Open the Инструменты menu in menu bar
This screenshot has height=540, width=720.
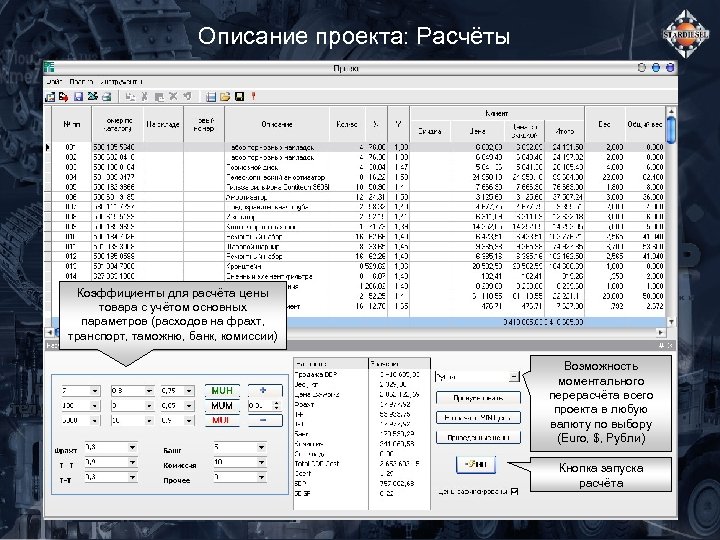[121, 82]
